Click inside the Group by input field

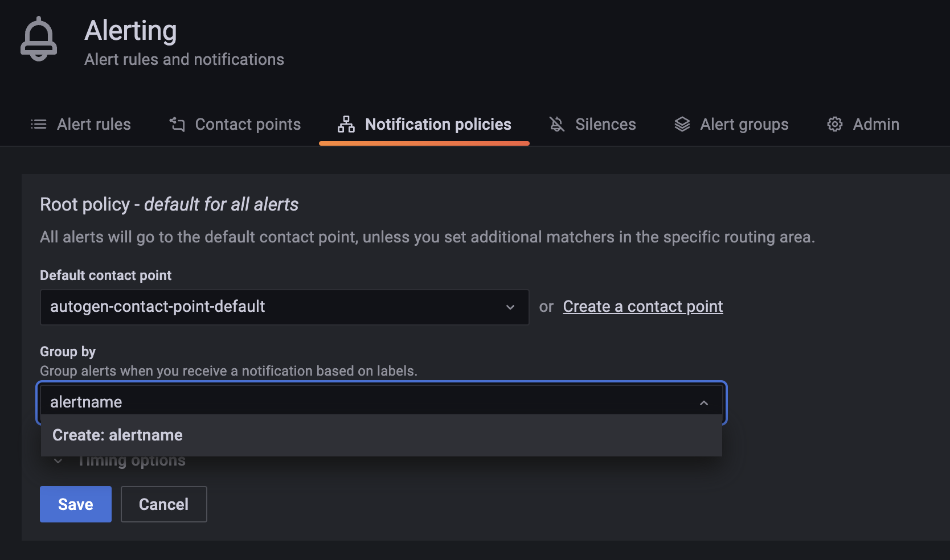342,402
